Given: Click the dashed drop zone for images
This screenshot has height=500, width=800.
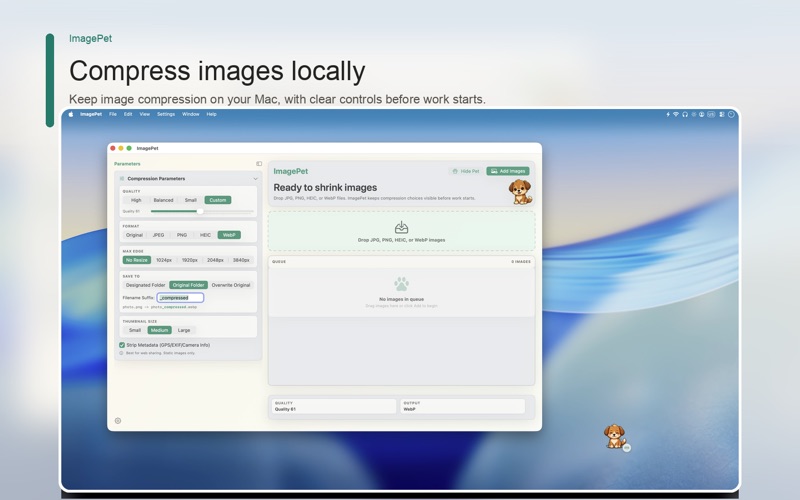Looking at the screenshot, I should (x=402, y=231).
